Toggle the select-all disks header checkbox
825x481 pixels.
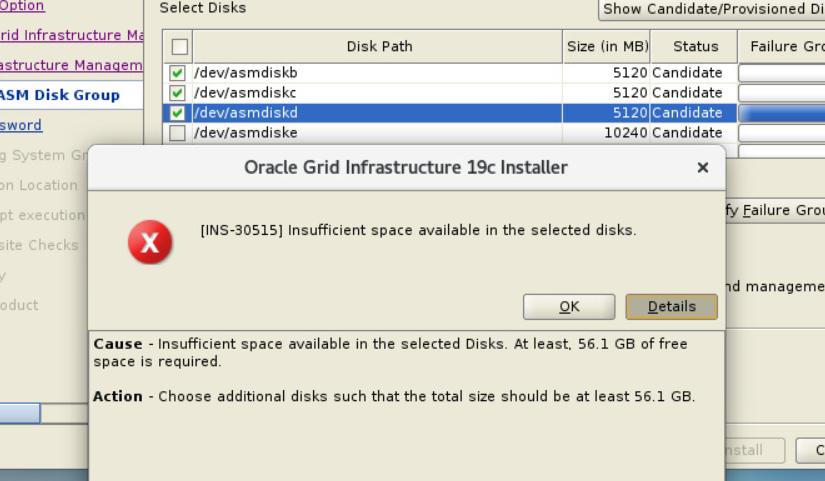coord(179,46)
